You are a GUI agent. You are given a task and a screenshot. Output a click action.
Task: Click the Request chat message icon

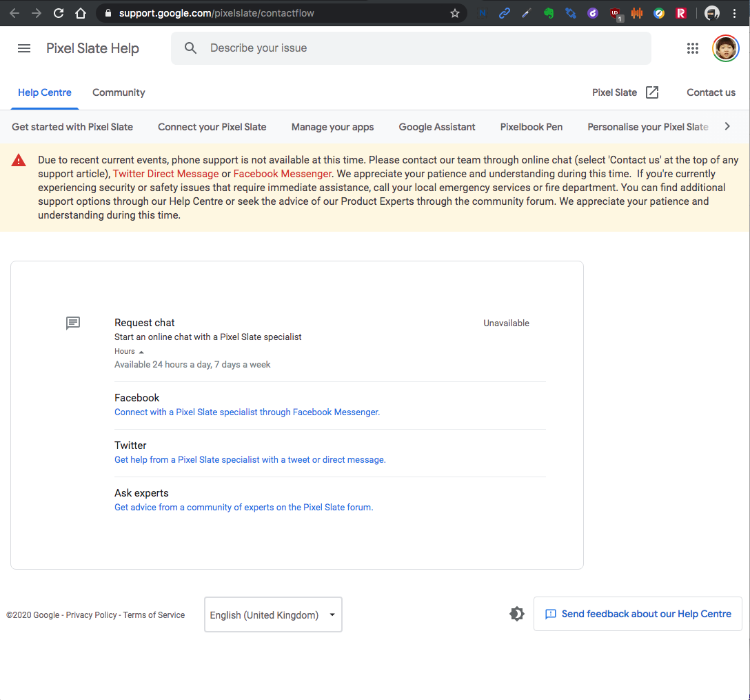[73, 323]
